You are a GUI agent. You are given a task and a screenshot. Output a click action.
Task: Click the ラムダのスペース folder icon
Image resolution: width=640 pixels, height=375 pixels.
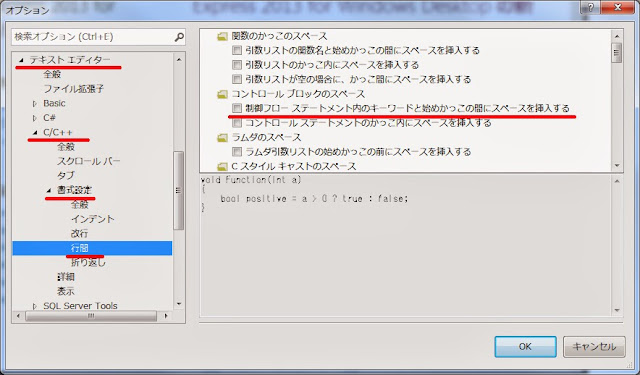(x=222, y=138)
